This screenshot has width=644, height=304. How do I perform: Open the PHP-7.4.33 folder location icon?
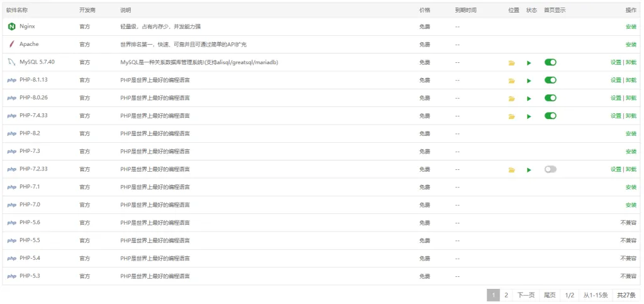coord(511,116)
